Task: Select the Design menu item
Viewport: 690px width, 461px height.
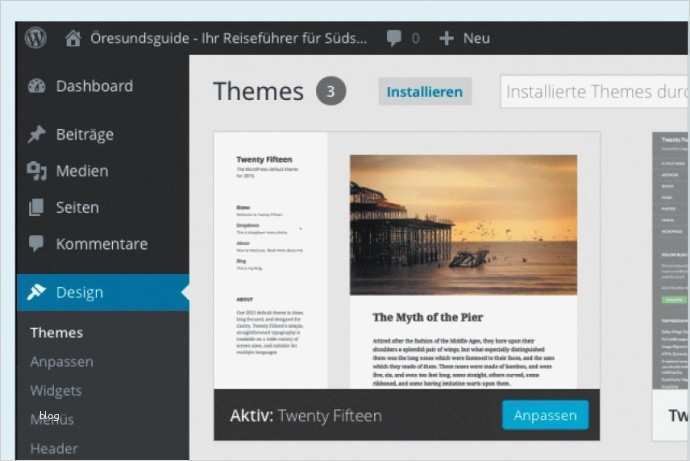Action: [x=103, y=292]
